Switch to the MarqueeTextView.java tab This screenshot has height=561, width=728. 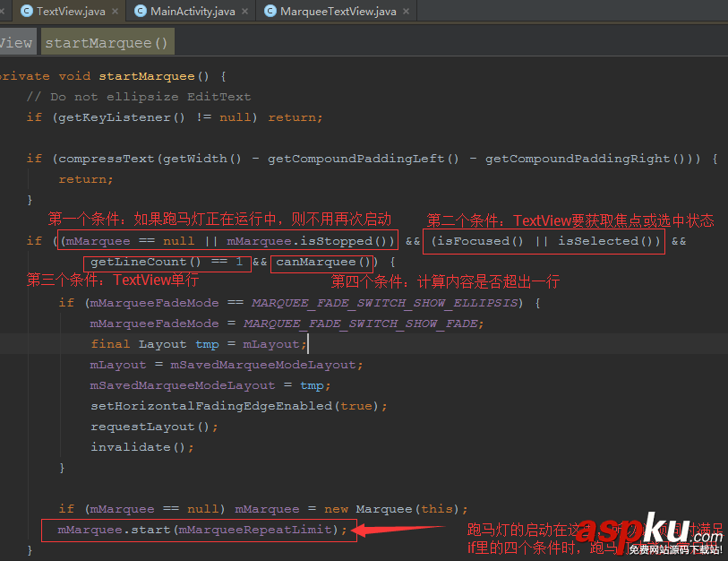coord(338,11)
